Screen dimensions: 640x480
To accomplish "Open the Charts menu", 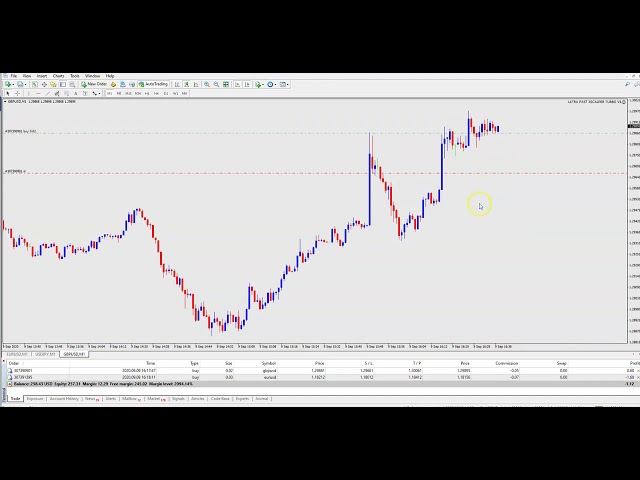I will 58,75.
